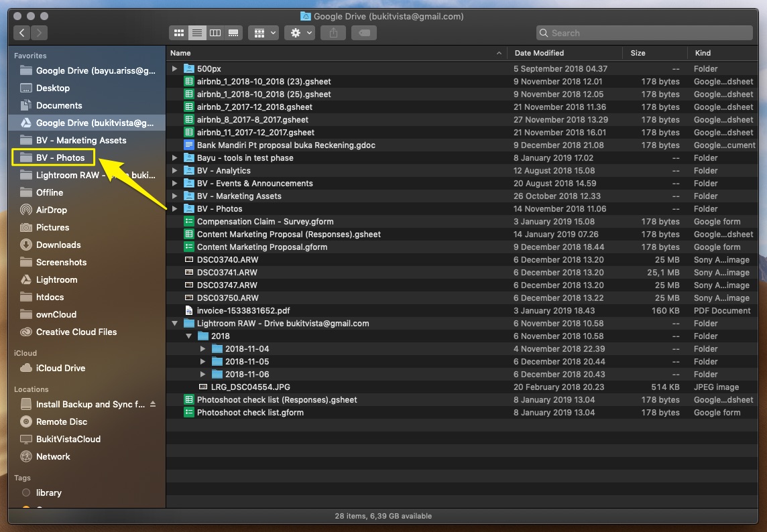The width and height of the screenshot is (767, 532).
Task: Open Google Drive (bayu.ariss) in sidebar
Action: [x=87, y=70]
